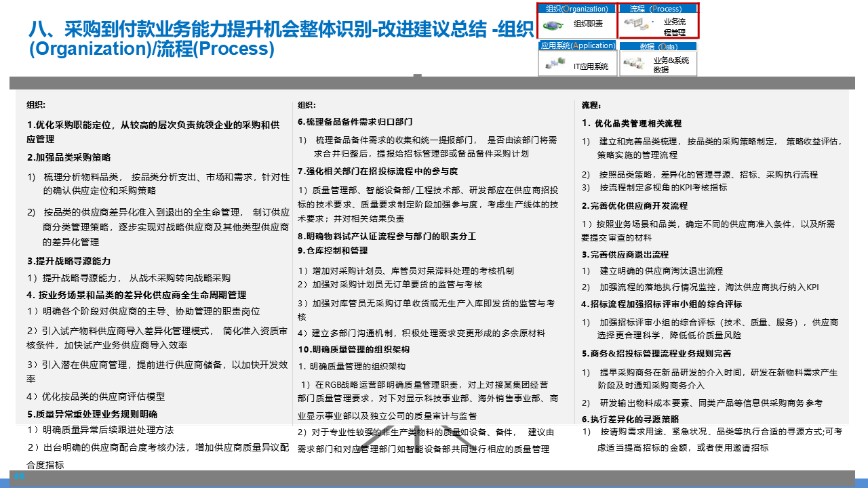Click the line 研发输出物料成本要素
This screenshot has height=488, width=868.
coord(702,403)
